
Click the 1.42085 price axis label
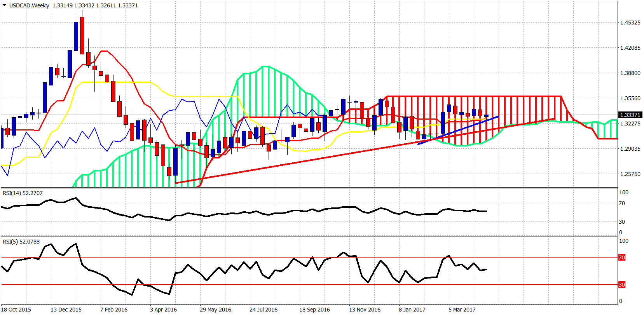(630, 48)
